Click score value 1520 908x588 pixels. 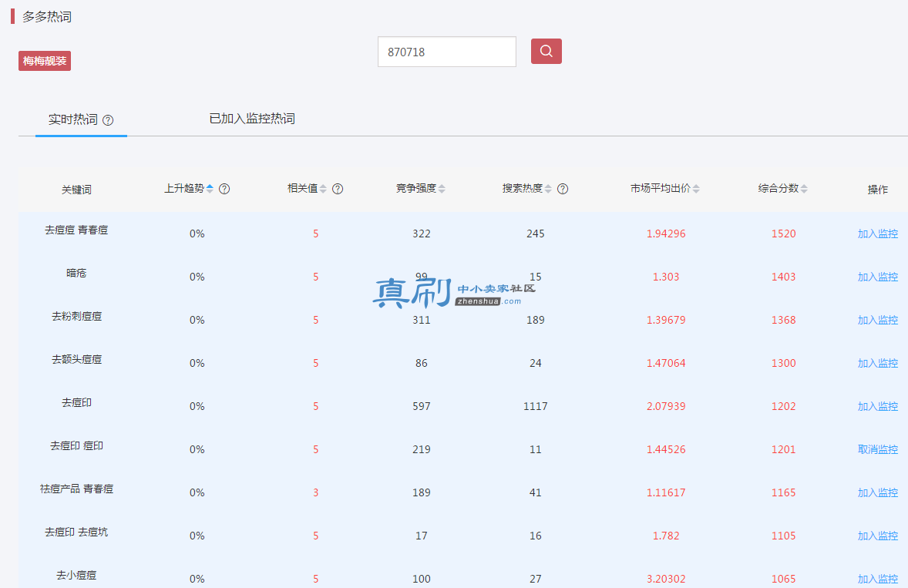click(x=783, y=234)
